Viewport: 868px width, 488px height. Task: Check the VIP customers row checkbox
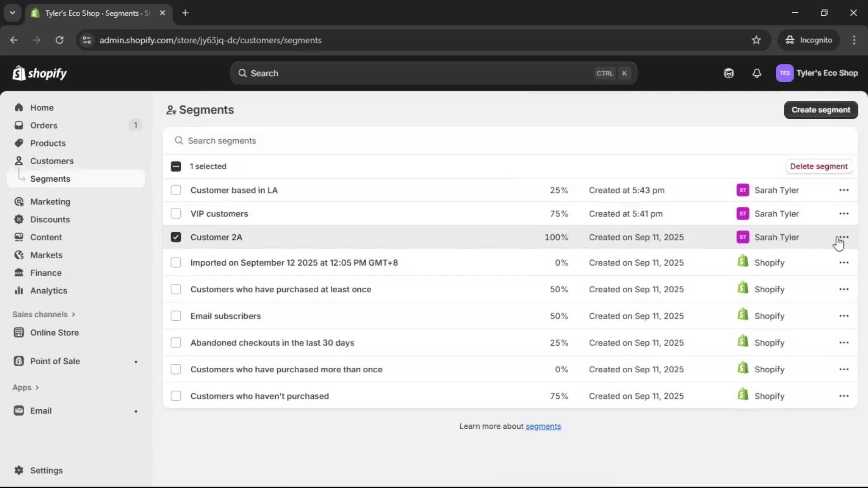pyautogui.click(x=176, y=213)
